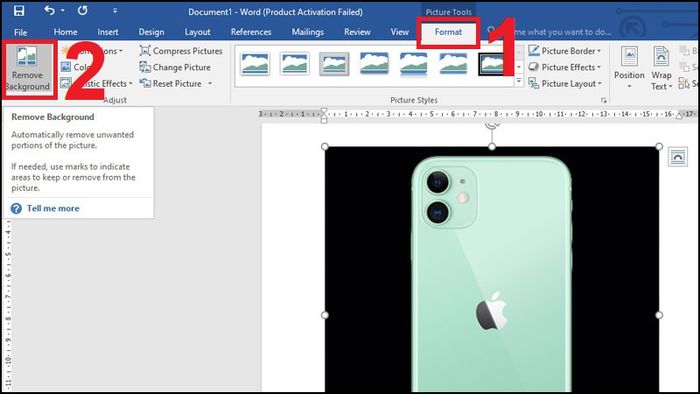Open the Insert ribbon tab
Screen dimensions: 700x394
[108, 32]
